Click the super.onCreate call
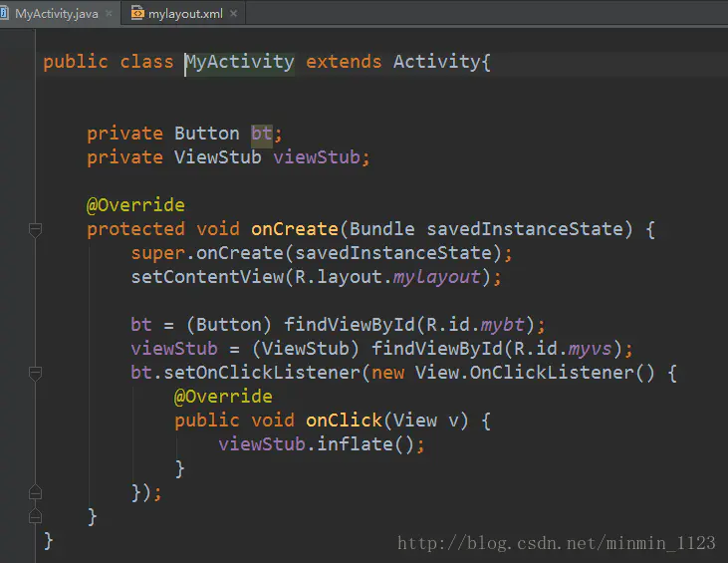Screen dimensions: 728x563 point(322,253)
